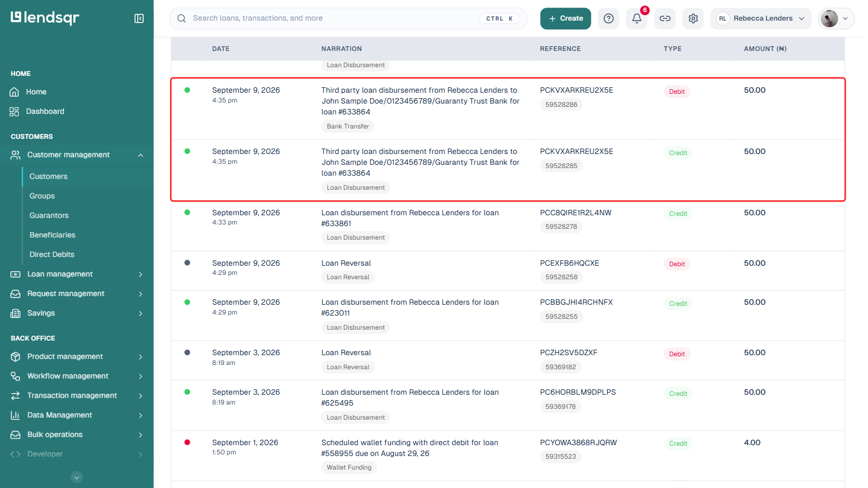Click the Credit label for PCBBGJHI4RCHNFX

(678, 304)
